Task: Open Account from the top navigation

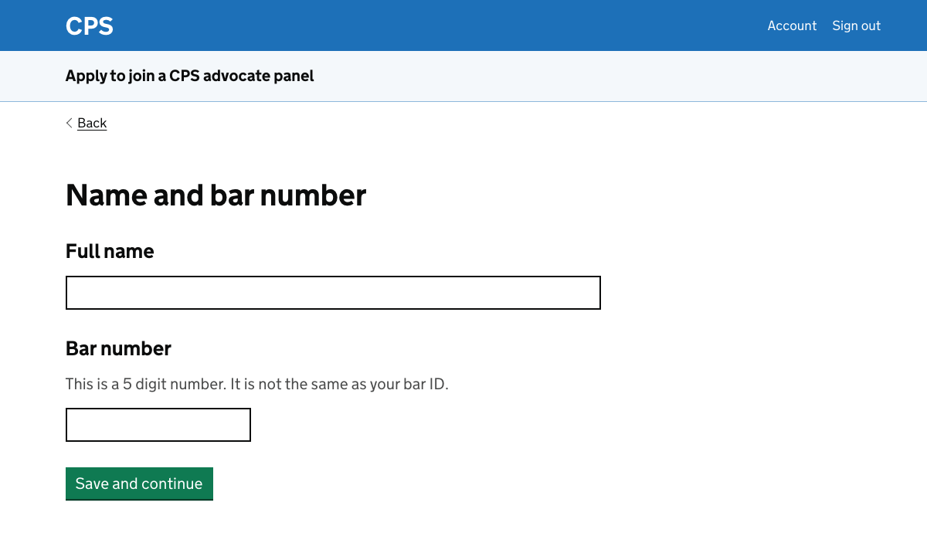Action: (x=792, y=25)
